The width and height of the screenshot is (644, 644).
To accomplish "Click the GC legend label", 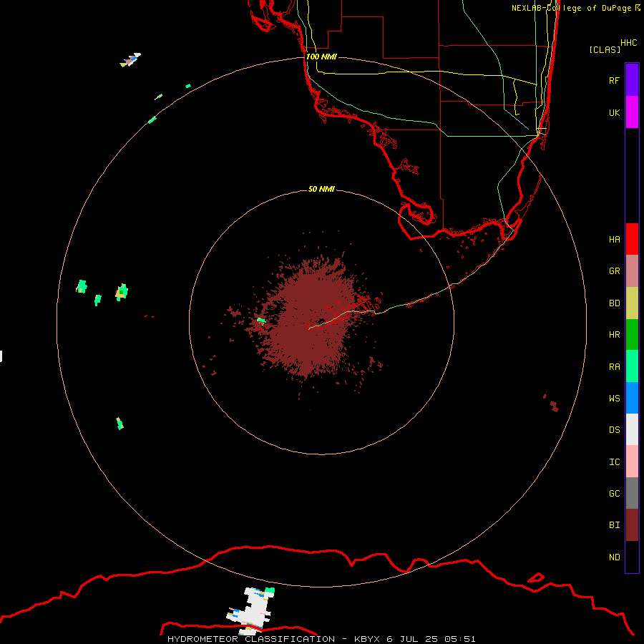I will [x=614, y=493].
